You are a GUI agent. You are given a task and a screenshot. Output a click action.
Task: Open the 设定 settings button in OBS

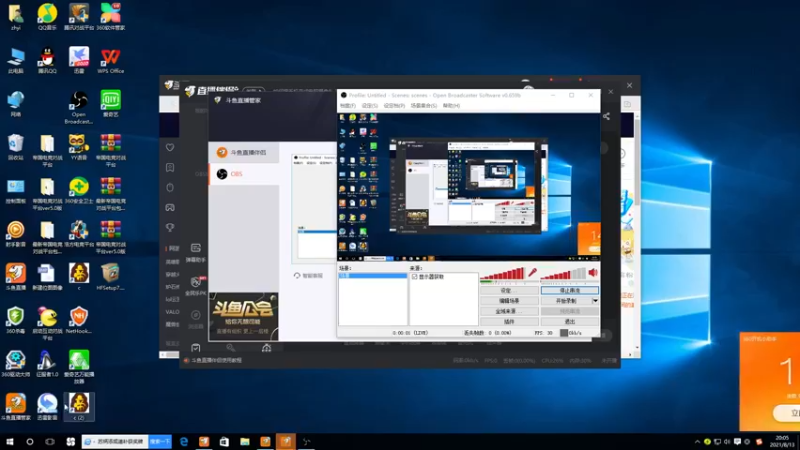509,290
